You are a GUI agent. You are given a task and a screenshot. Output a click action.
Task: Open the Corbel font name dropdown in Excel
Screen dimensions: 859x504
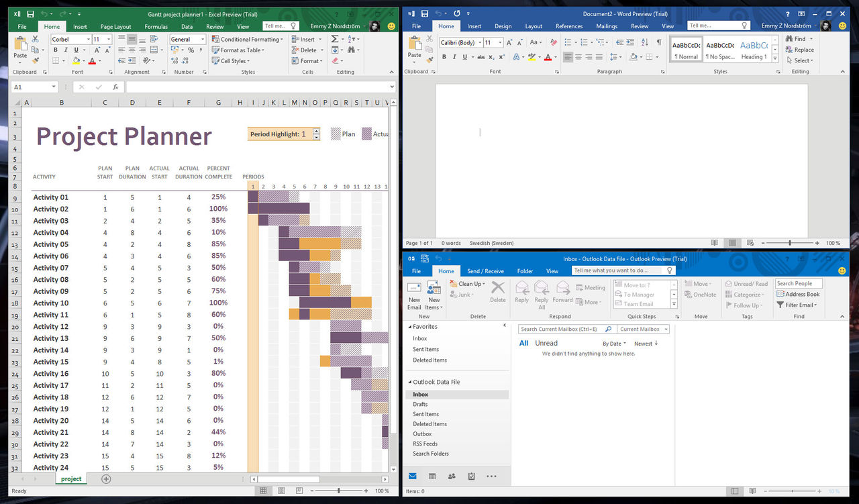[x=87, y=40]
